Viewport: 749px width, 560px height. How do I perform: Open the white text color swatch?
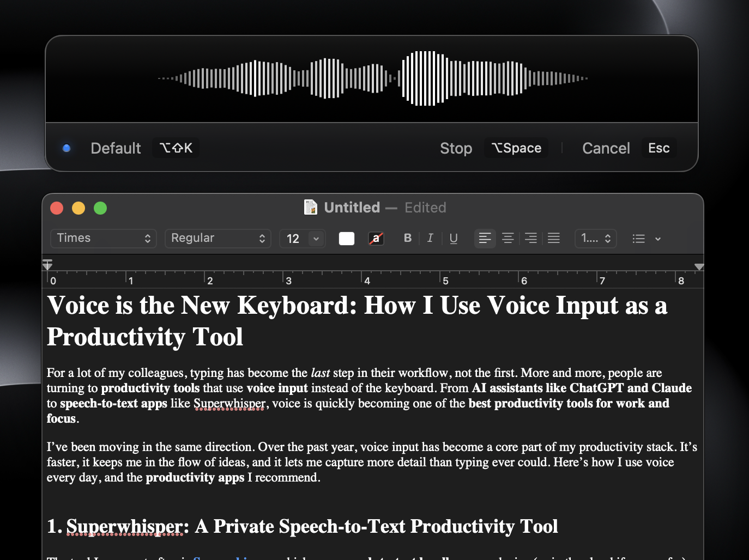coord(346,238)
